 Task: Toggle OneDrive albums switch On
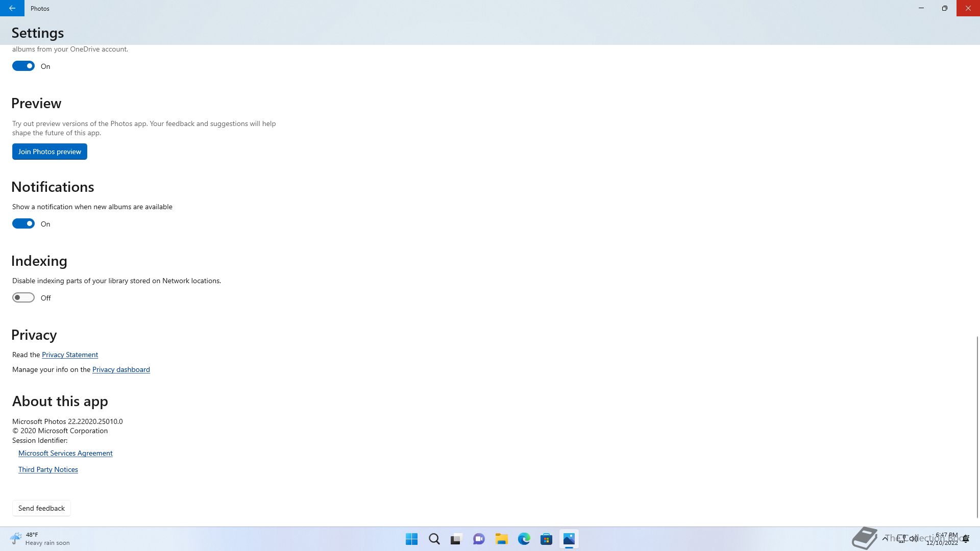point(23,66)
